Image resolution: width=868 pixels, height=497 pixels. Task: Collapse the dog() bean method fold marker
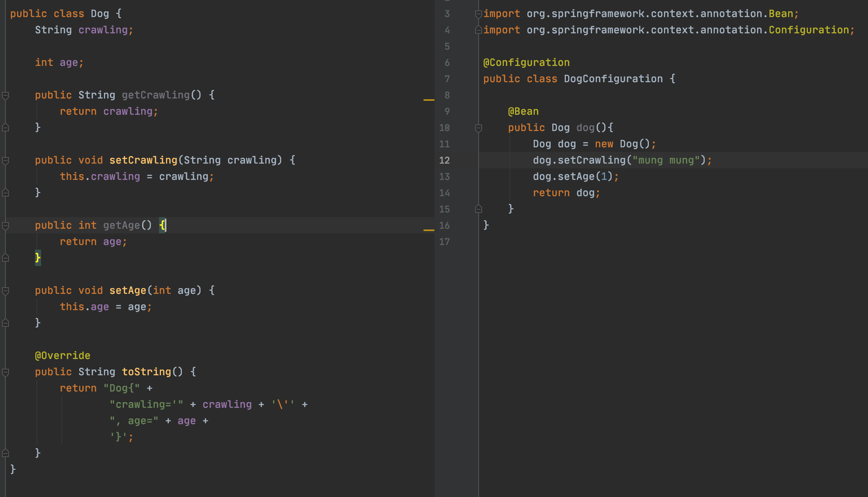(x=478, y=128)
